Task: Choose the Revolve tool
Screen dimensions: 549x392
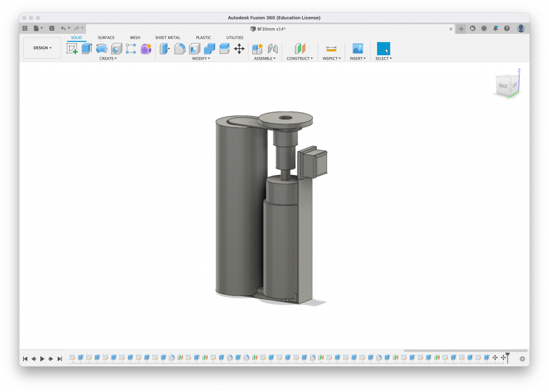Action: click(102, 48)
